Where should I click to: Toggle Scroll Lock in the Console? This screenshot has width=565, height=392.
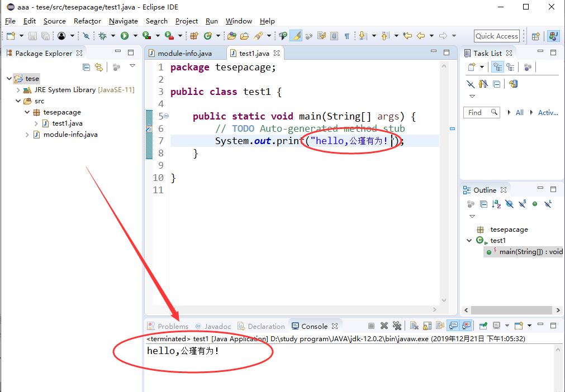pos(426,326)
